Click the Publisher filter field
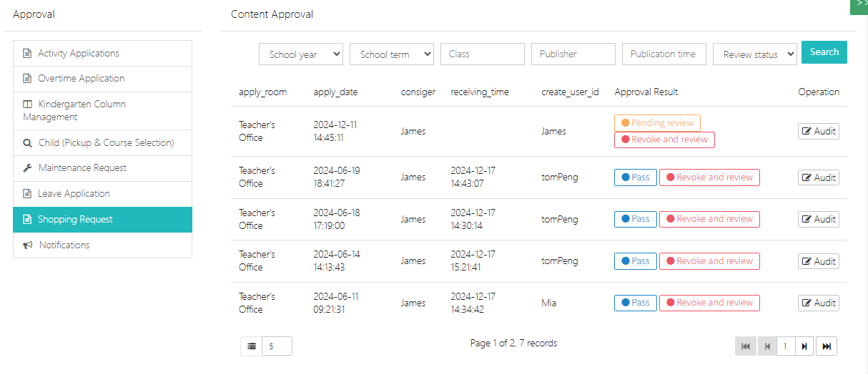Image resolution: width=868 pixels, height=375 pixels. (x=573, y=54)
